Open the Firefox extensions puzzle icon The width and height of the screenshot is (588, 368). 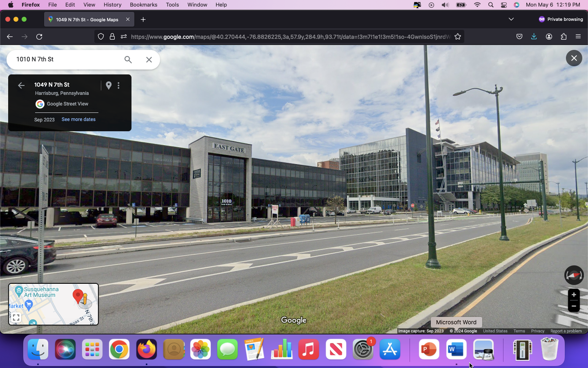click(x=564, y=37)
